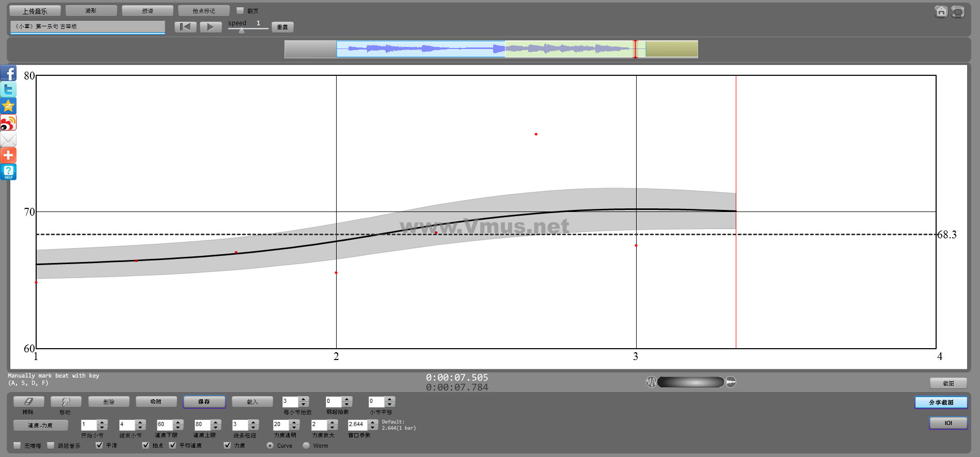Screen dimensions: 980x457
Task: Increase 开始小节 stepper value
Action: [x=102, y=422]
